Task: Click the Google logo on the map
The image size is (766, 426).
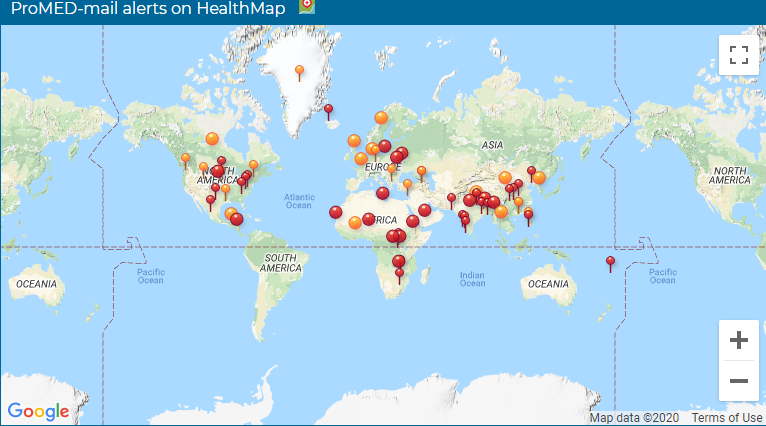Action: pyautogui.click(x=38, y=411)
